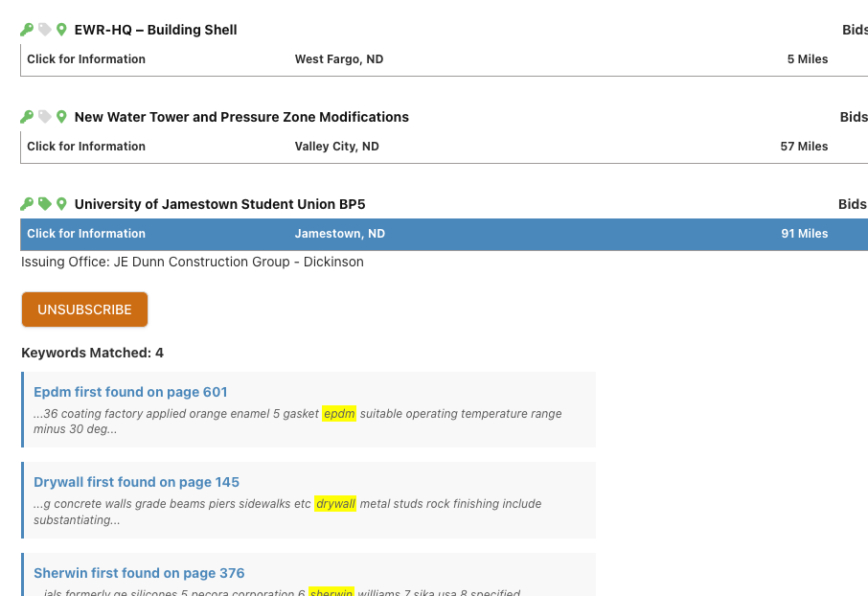Open the Drywall first found on page 145 link
Screen dimensions: 868x596
[136, 482]
